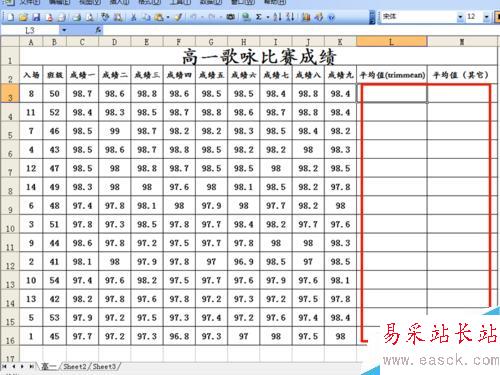Click the Print icon in the toolbar
Screen dimensions: 500x375
coord(77,17)
